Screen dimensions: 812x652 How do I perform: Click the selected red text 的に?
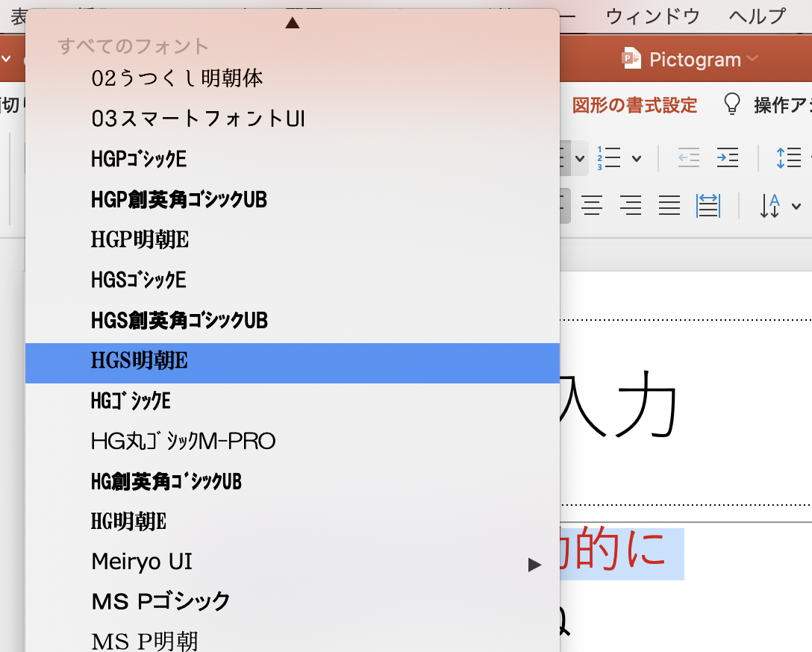click(x=622, y=548)
